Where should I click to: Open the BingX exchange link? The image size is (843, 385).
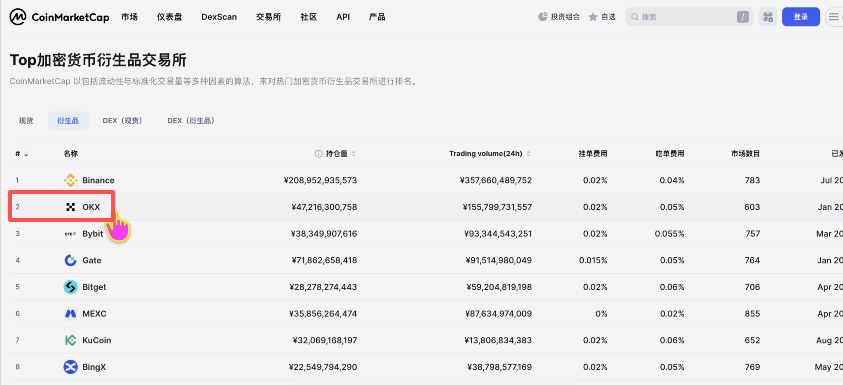[94, 367]
